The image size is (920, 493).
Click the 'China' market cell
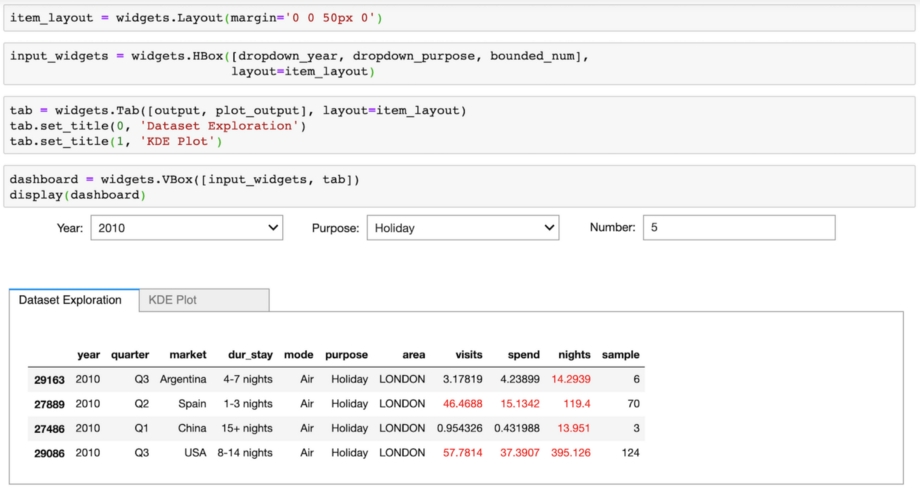pyautogui.click(x=192, y=428)
